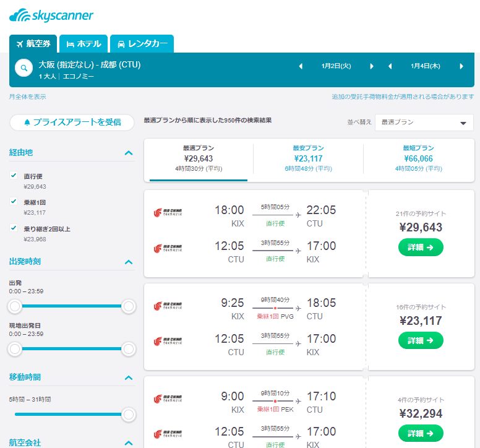Click 18:00 KIX departure time

229,210
